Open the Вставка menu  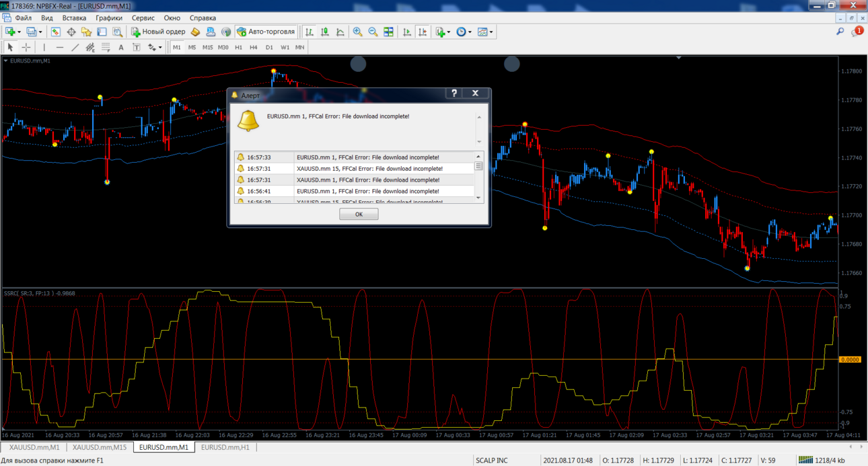(74, 18)
